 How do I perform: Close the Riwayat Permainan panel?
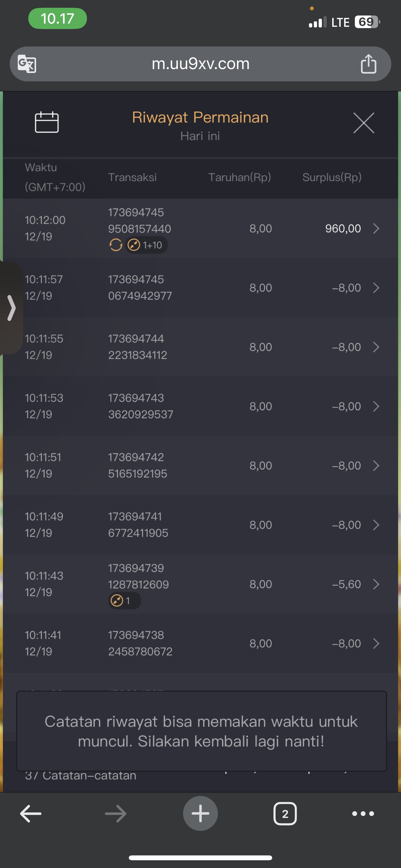coord(364,123)
